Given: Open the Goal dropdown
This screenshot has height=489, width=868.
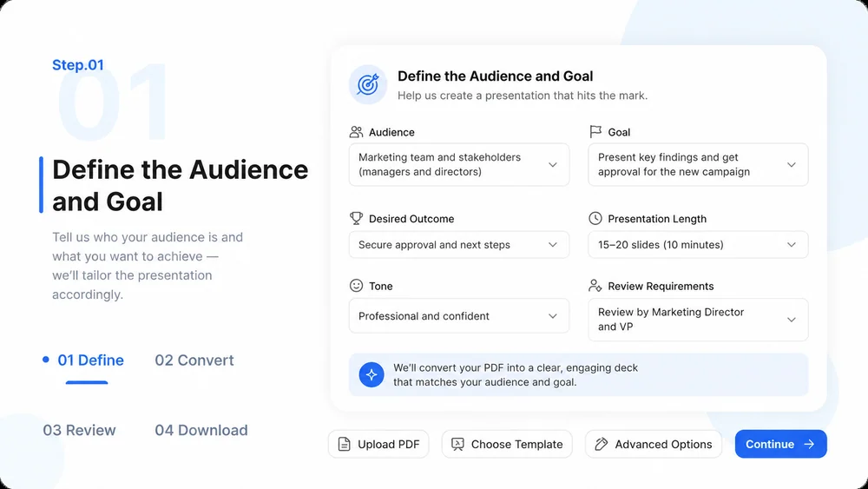Looking at the screenshot, I should [698, 164].
